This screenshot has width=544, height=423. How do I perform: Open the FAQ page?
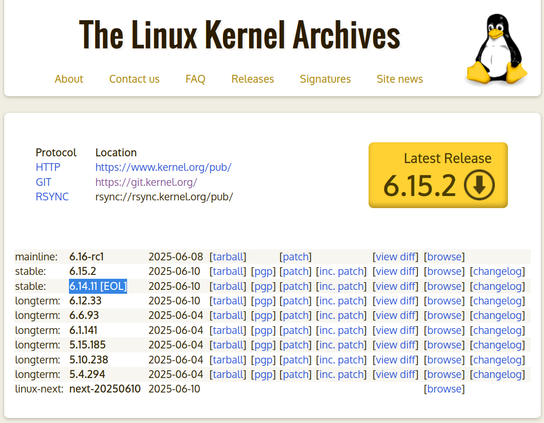(x=195, y=79)
